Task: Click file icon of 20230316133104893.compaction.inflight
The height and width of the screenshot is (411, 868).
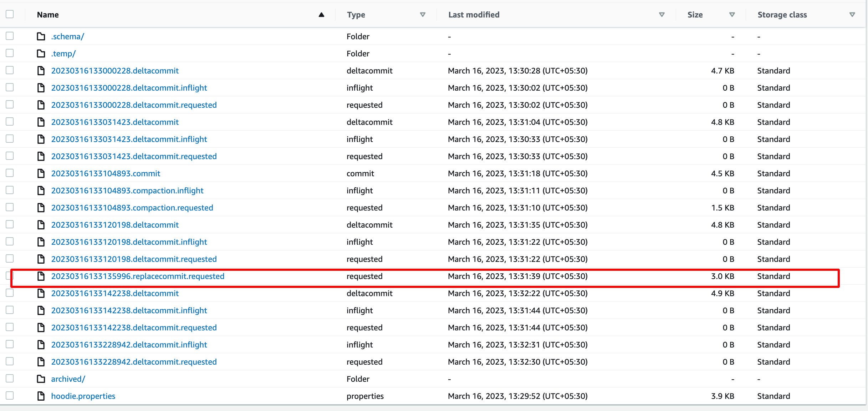Action: [x=41, y=191]
